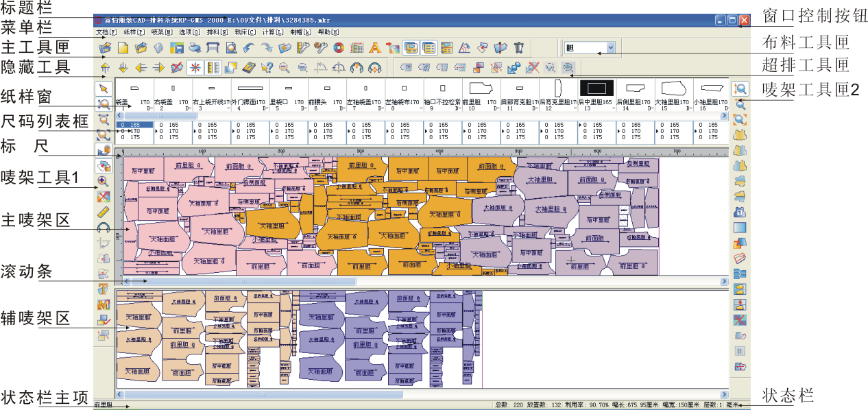Open the 帮助[H] menu

click(328, 32)
